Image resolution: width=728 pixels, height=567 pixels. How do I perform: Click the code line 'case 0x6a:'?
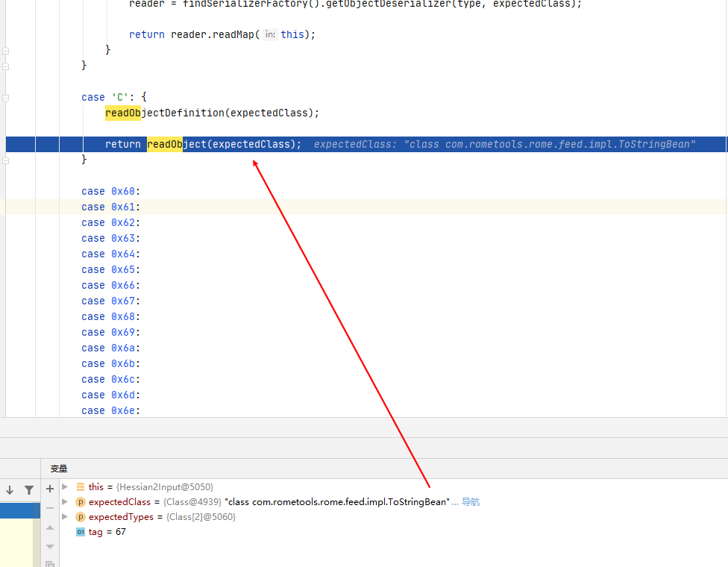(x=110, y=348)
